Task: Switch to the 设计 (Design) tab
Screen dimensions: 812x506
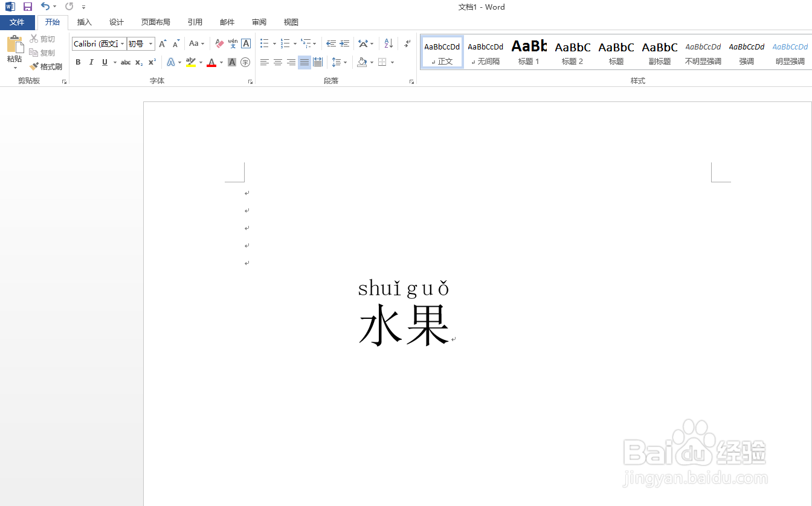Action: pyautogui.click(x=117, y=22)
